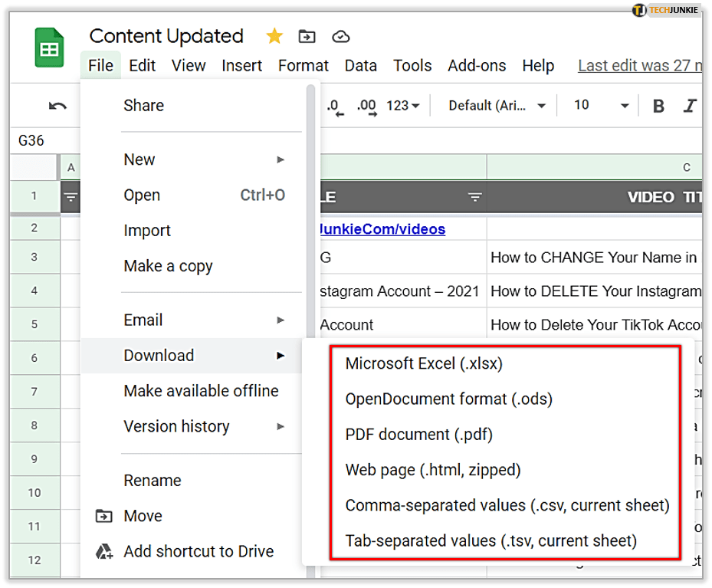Click the 'Last edit was' link
Image resolution: width=712 pixels, height=588 pixels.
pos(639,66)
